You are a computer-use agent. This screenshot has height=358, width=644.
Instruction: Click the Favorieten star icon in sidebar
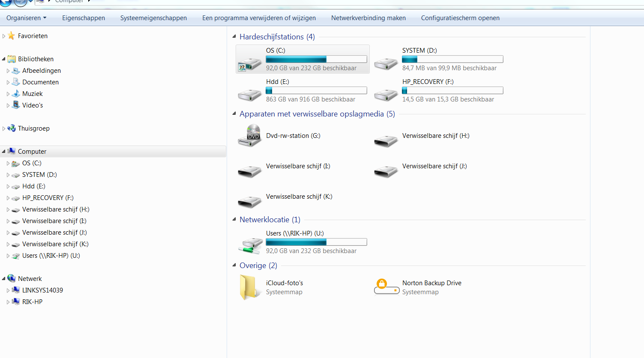click(x=12, y=36)
